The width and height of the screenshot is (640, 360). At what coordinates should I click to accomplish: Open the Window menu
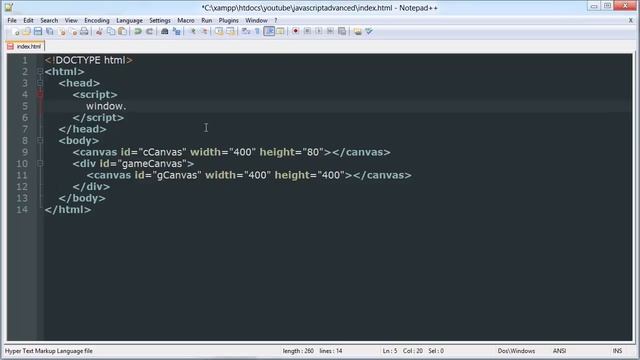[x=256, y=20]
